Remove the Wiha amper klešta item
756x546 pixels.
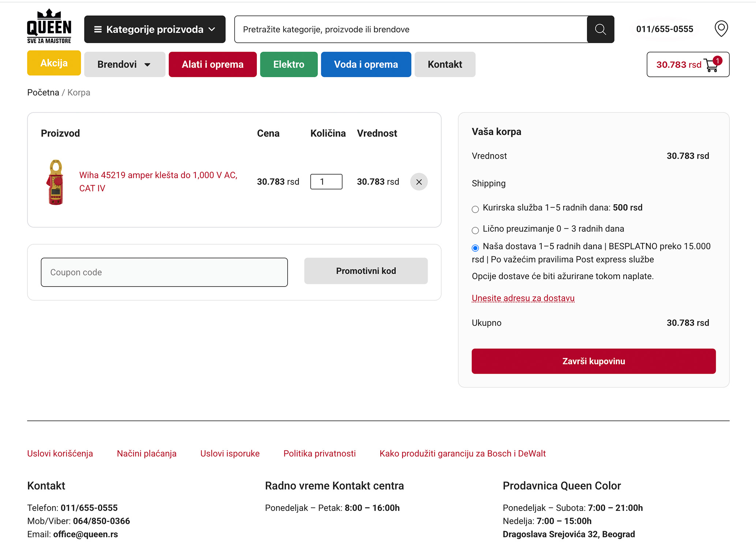point(419,182)
